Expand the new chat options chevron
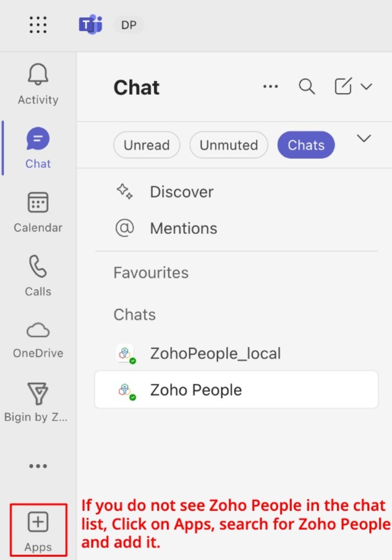This screenshot has height=560, width=392. click(x=367, y=87)
